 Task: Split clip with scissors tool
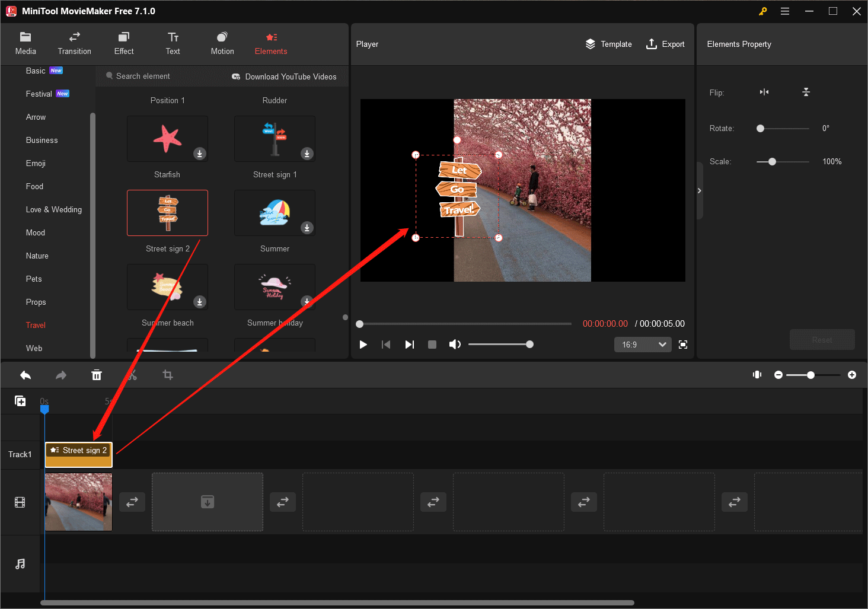tap(132, 375)
